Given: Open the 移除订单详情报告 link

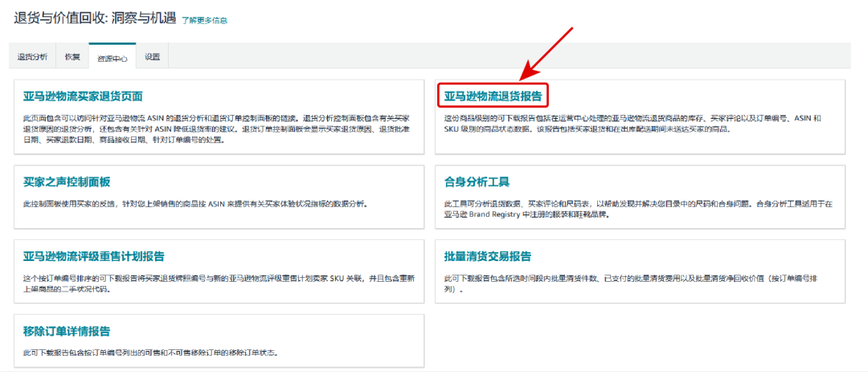Looking at the screenshot, I should tap(67, 331).
